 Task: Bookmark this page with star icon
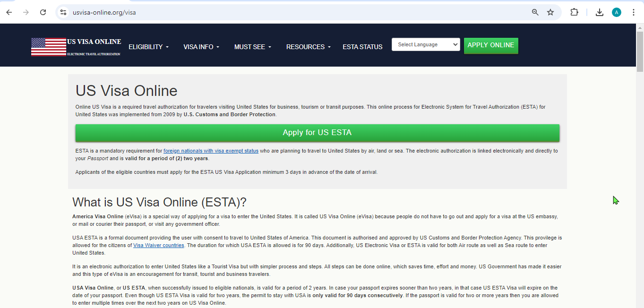point(550,12)
